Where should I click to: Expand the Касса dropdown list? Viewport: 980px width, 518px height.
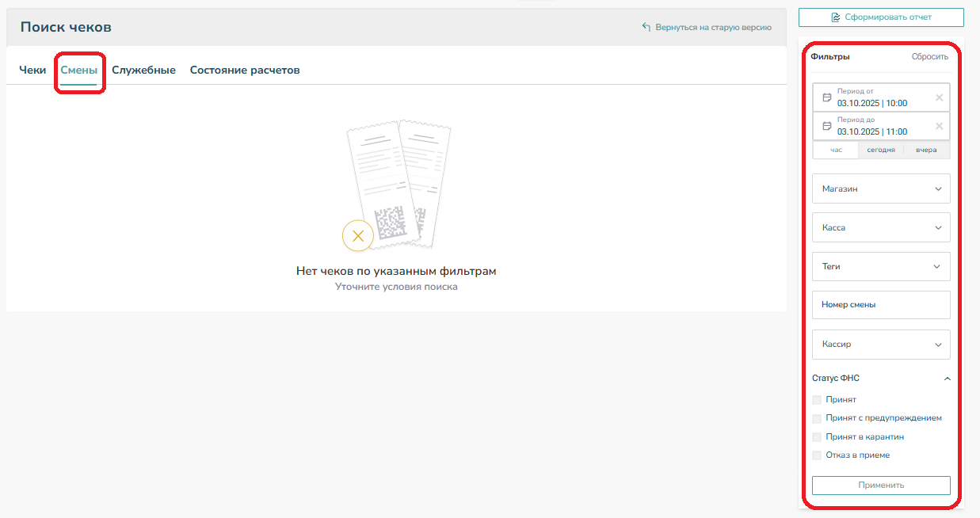881,228
